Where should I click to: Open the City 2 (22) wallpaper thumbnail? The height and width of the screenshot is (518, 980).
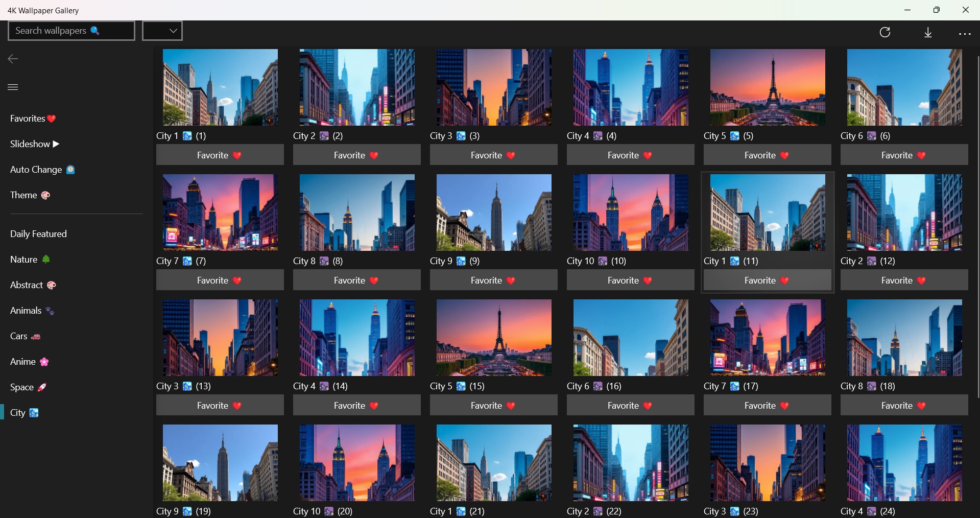[631, 463]
